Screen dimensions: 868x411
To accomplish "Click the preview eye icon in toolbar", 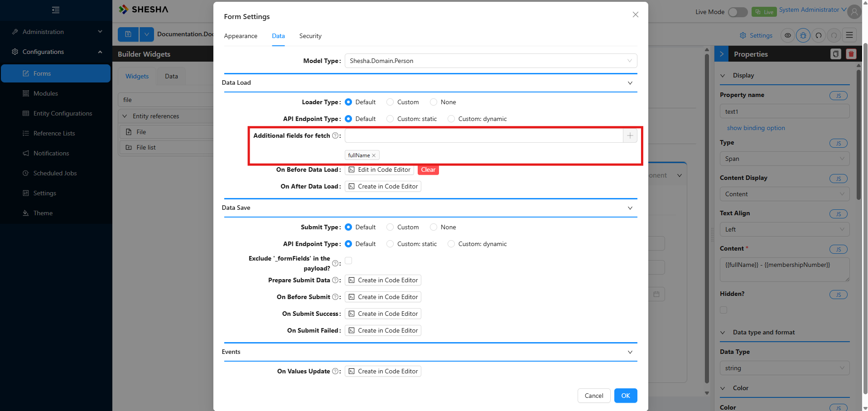I will [788, 35].
